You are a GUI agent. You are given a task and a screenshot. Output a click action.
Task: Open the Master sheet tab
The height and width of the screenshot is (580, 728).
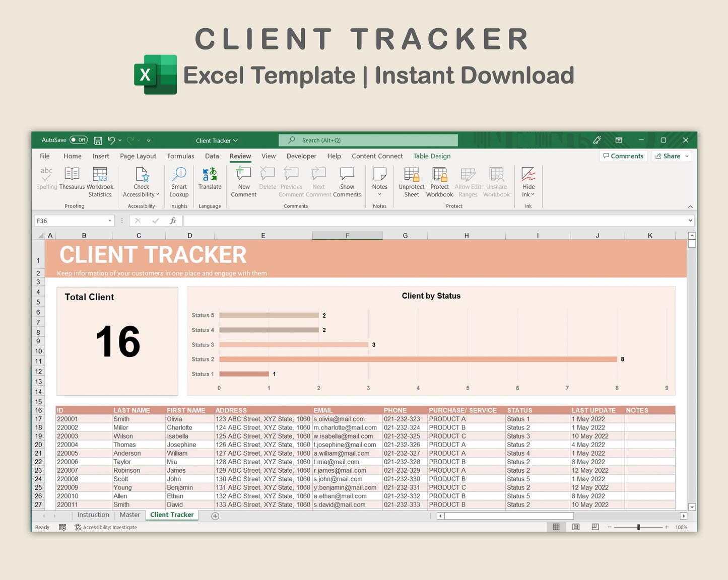tap(129, 515)
